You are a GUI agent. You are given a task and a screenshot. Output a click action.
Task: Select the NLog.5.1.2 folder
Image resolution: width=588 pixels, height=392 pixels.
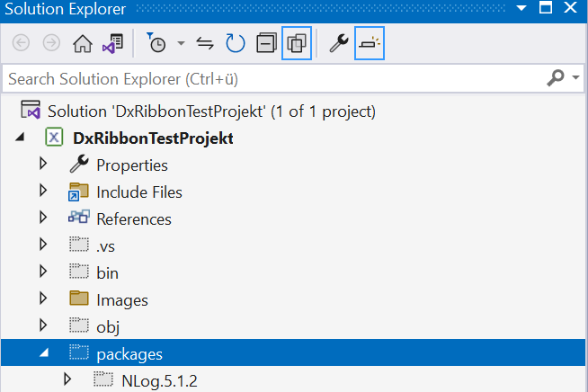coord(159,381)
